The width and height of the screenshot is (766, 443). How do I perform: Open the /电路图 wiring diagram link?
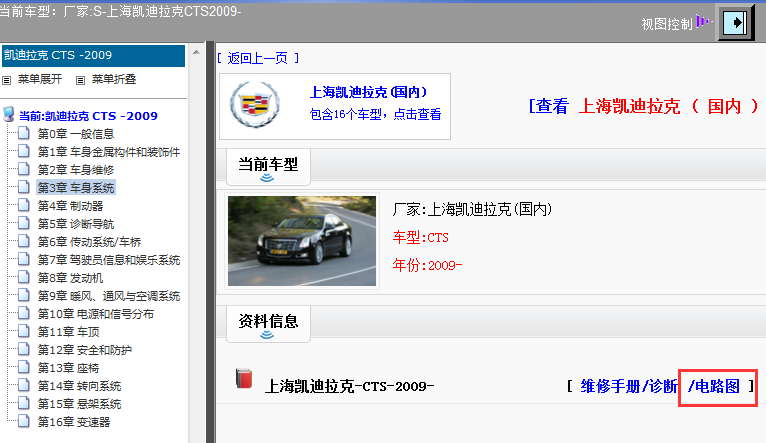(714, 386)
